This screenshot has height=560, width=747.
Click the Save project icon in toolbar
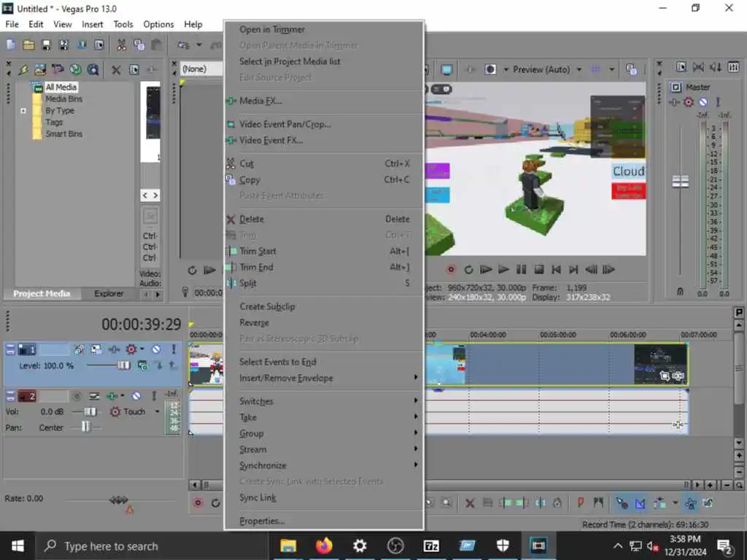[x=46, y=44]
